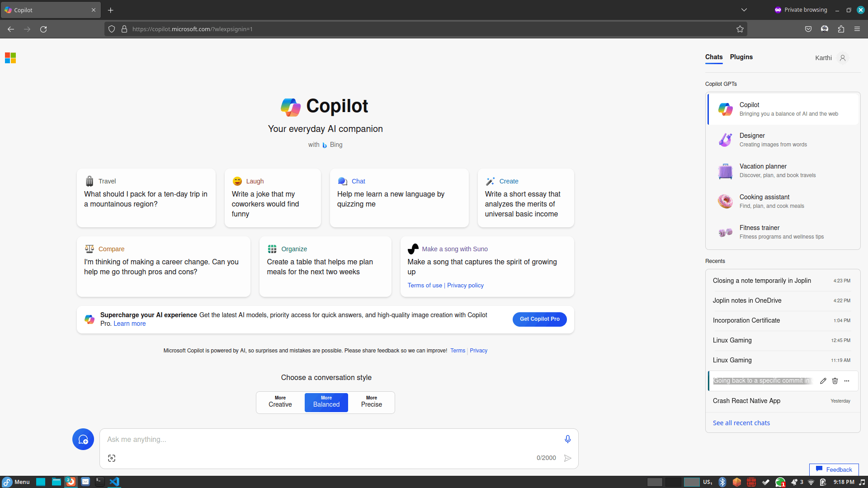Add an image using the screenshot icon
Screen dimensions: 868x488
[x=112, y=458]
